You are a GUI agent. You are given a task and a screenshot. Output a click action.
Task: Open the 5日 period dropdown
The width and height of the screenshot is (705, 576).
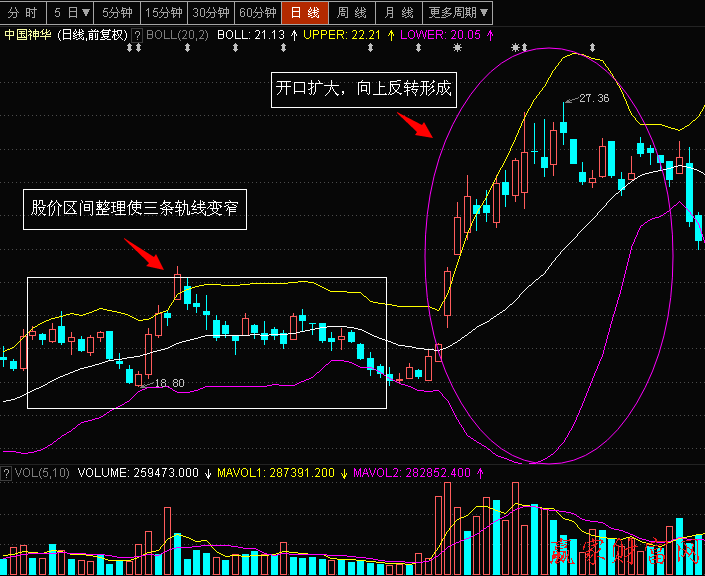71,12
